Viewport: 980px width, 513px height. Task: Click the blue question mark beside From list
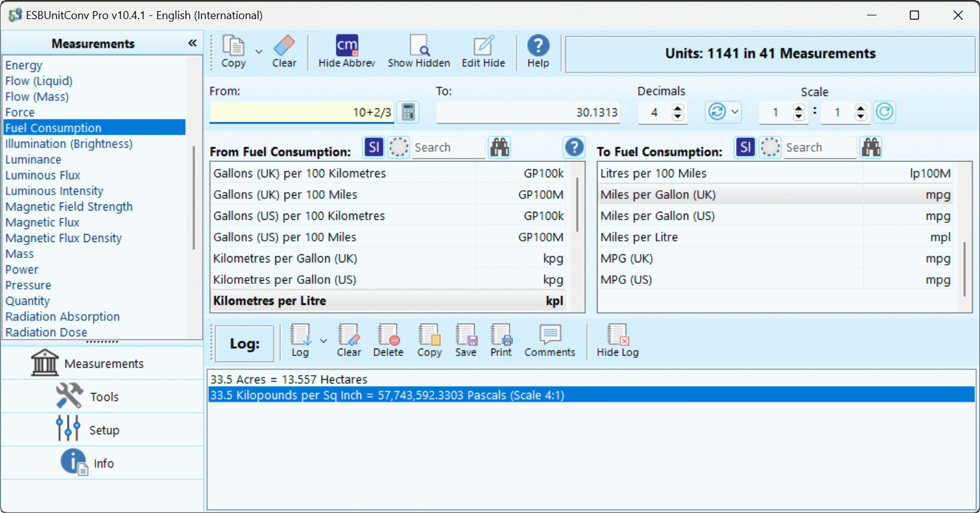574,147
